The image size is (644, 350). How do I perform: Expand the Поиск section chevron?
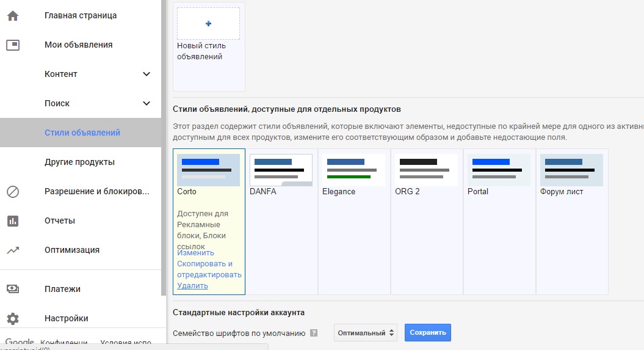(147, 104)
